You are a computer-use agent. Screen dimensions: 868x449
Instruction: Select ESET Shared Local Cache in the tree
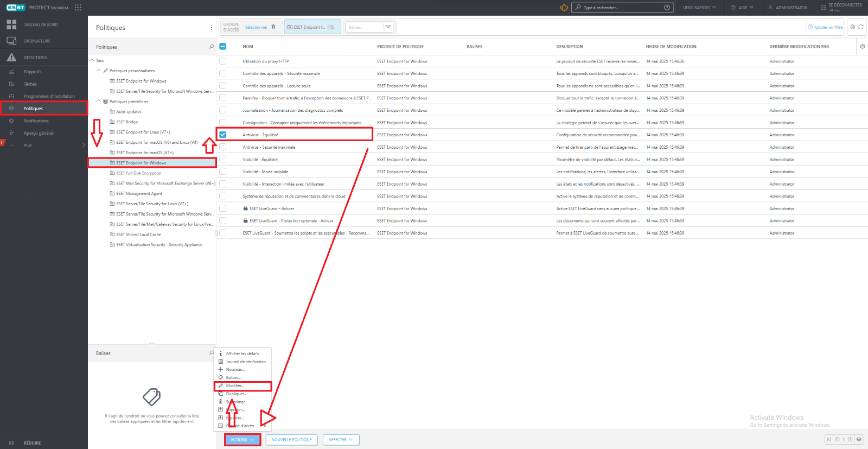coord(138,235)
